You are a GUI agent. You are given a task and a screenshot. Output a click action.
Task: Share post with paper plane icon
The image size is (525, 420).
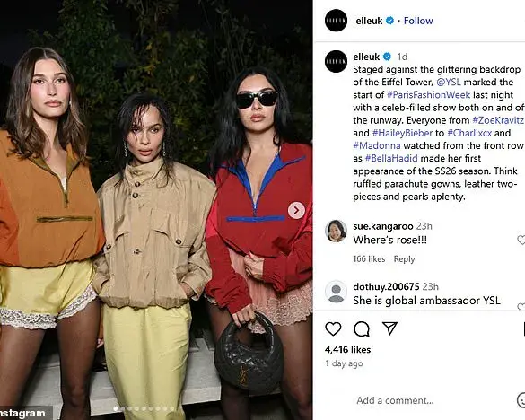coord(389,328)
